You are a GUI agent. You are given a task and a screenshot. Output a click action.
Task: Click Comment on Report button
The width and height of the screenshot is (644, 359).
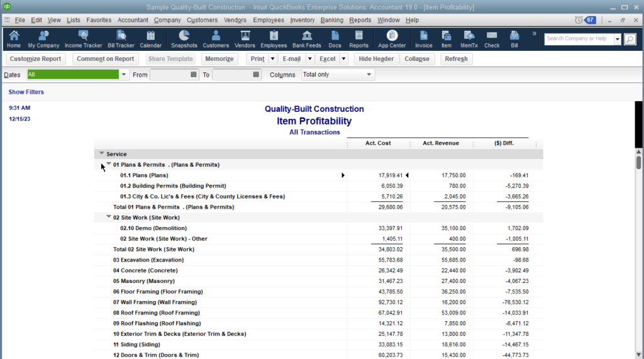105,58
